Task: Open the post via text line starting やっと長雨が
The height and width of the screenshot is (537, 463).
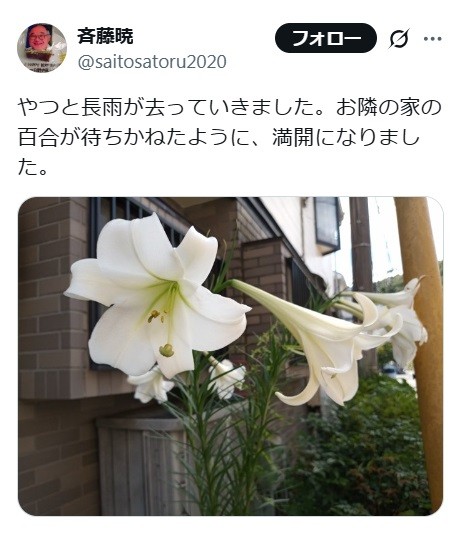Action: tap(229, 107)
